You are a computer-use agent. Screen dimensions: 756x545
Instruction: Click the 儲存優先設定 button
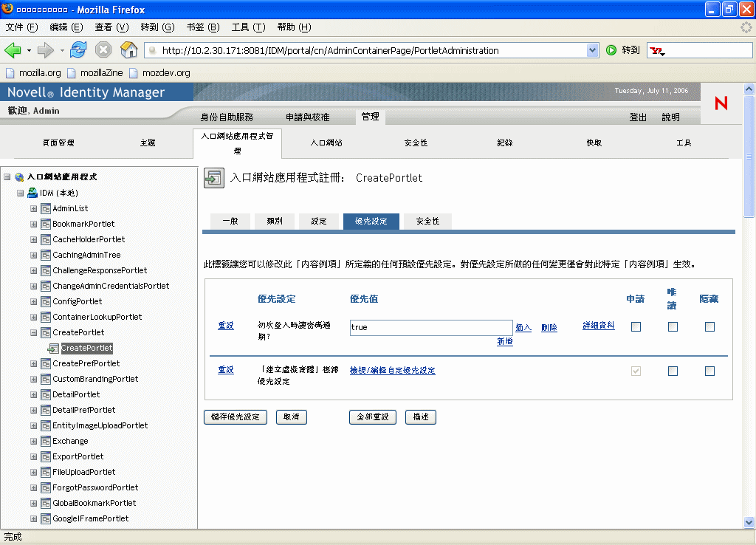click(236, 417)
